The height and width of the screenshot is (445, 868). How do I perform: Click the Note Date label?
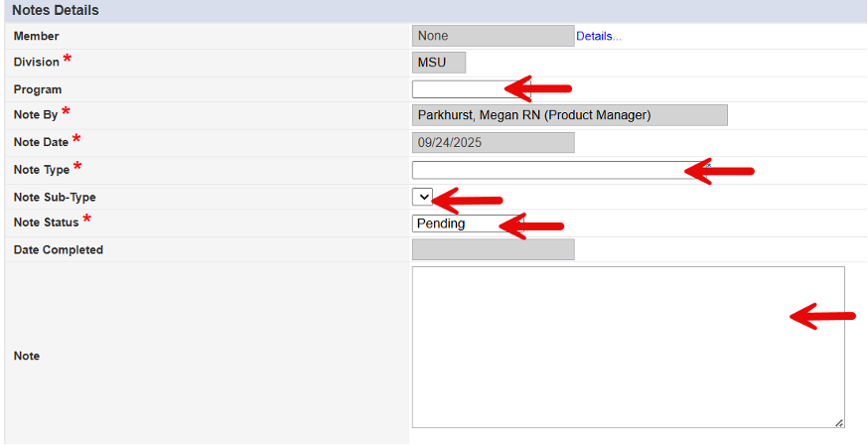41,142
